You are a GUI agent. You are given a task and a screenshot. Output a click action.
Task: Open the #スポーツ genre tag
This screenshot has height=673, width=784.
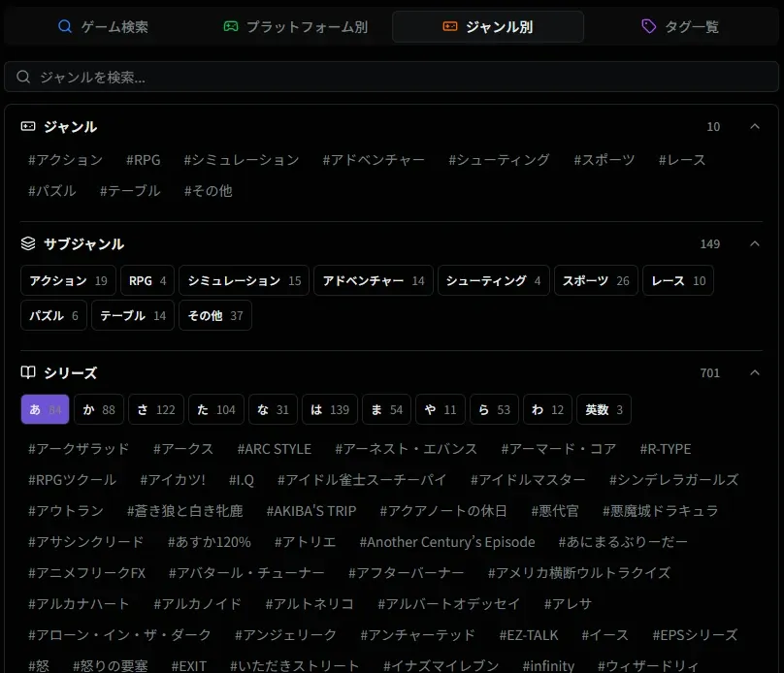[x=604, y=160]
